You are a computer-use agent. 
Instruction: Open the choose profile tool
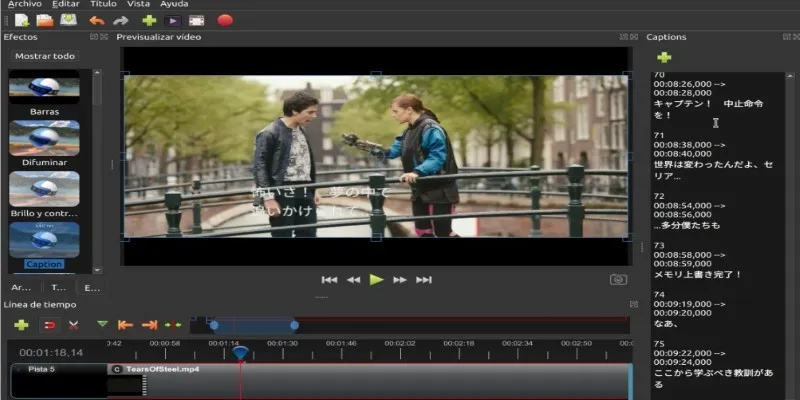172,21
